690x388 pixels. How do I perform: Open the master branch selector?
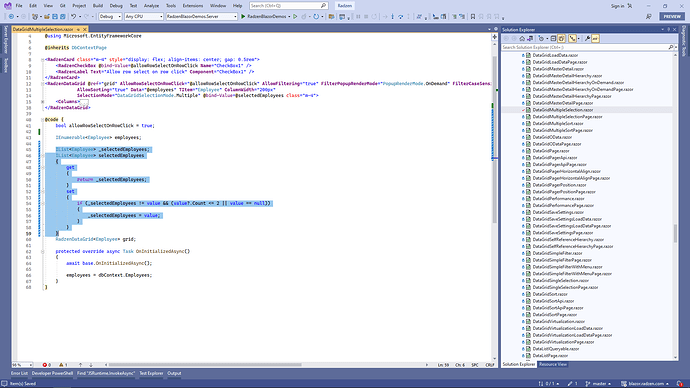pyautogui.click(x=598, y=384)
